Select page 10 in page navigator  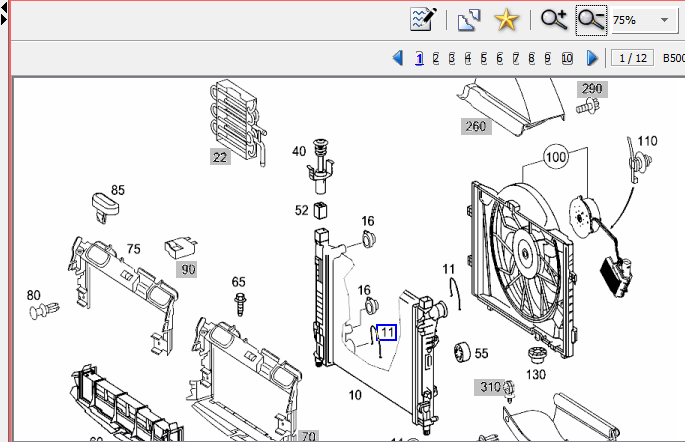click(x=567, y=58)
